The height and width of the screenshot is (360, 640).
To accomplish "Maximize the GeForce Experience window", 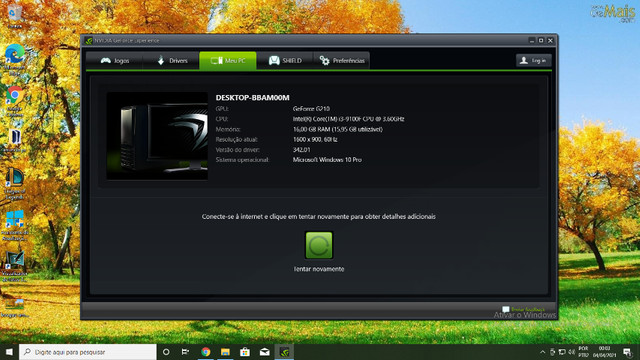I will click(541, 40).
